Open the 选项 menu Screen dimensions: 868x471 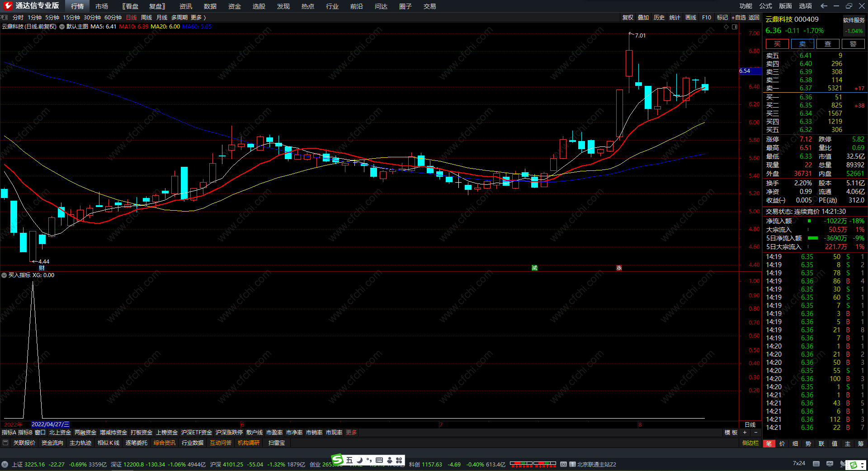coord(806,6)
